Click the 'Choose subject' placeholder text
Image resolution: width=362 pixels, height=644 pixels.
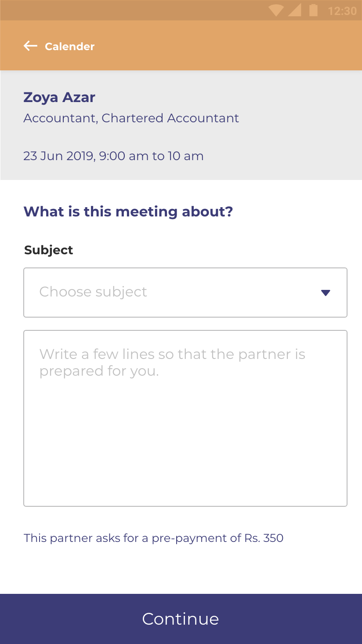point(93,292)
